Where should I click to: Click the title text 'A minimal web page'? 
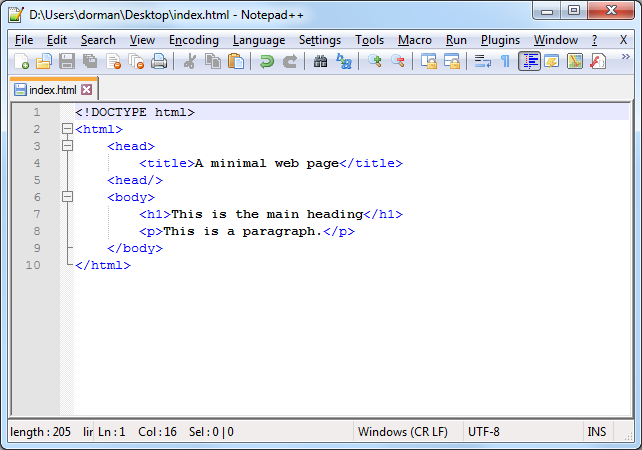267,163
